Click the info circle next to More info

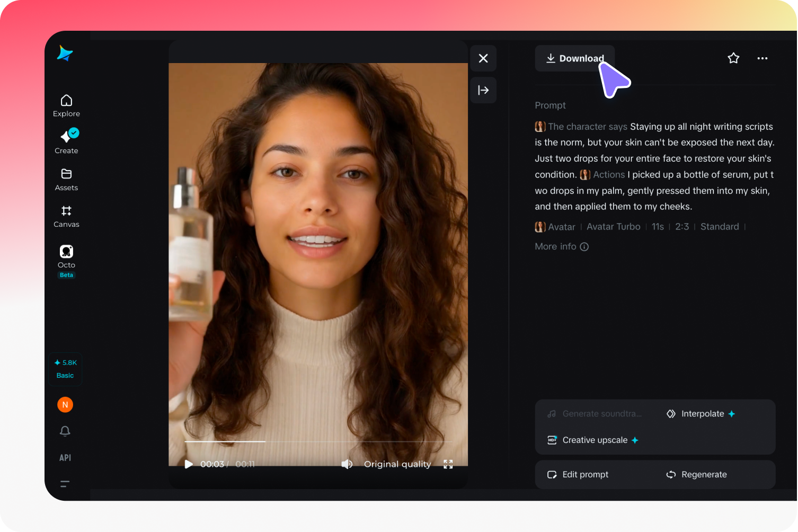pos(584,246)
